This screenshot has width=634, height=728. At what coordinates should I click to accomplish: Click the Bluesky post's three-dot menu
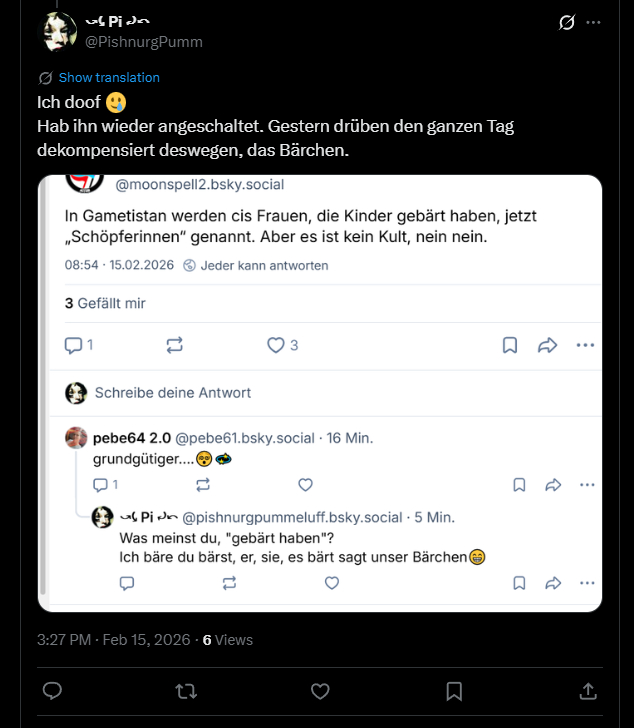click(x=585, y=345)
